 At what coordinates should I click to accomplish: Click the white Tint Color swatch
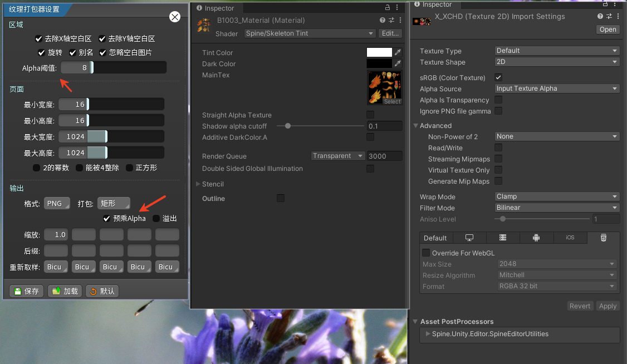pyautogui.click(x=379, y=52)
